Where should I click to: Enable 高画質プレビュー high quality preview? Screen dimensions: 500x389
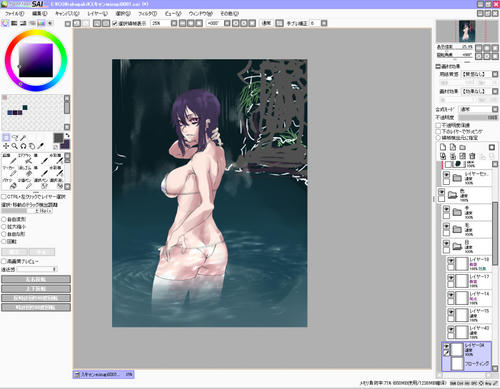point(4,261)
